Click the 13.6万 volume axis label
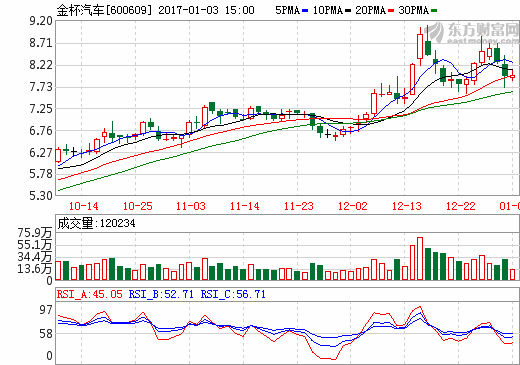This screenshot has width=520, height=365. 35,268
